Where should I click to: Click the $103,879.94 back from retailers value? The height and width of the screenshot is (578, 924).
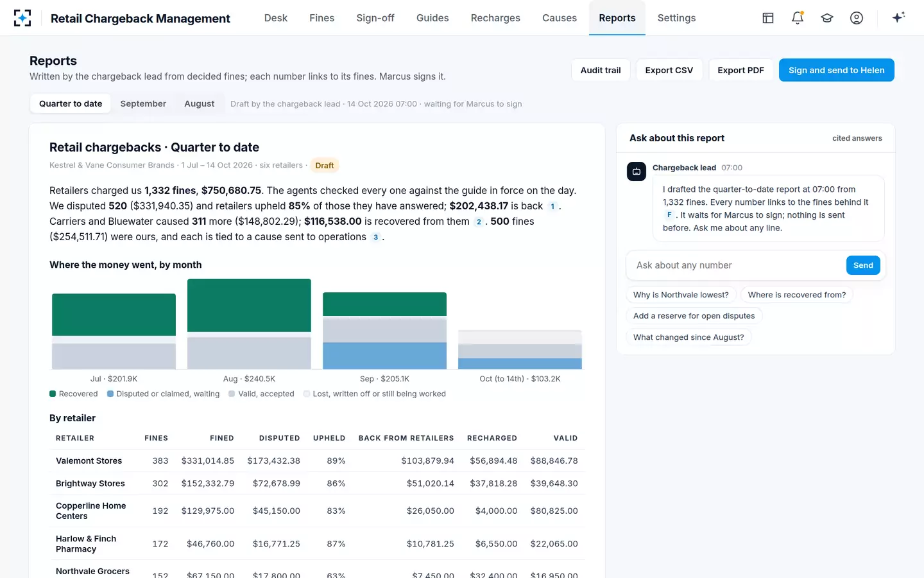427,460
